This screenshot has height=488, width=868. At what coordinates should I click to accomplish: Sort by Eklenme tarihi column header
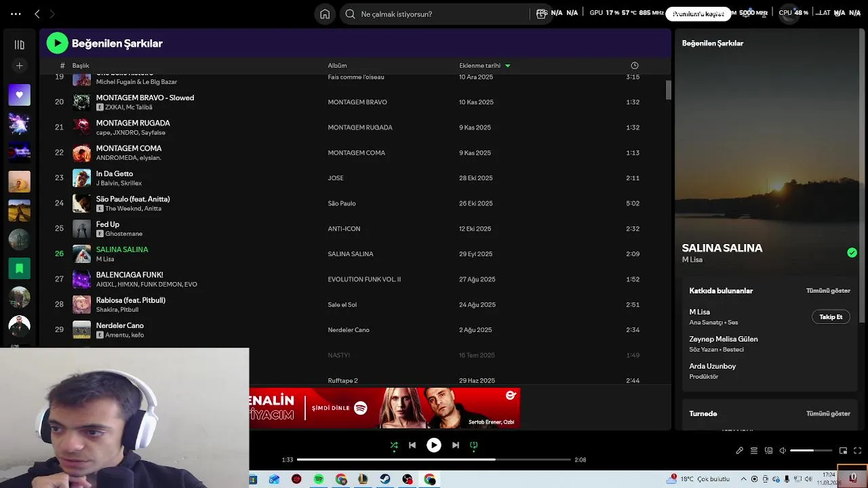tap(479, 66)
